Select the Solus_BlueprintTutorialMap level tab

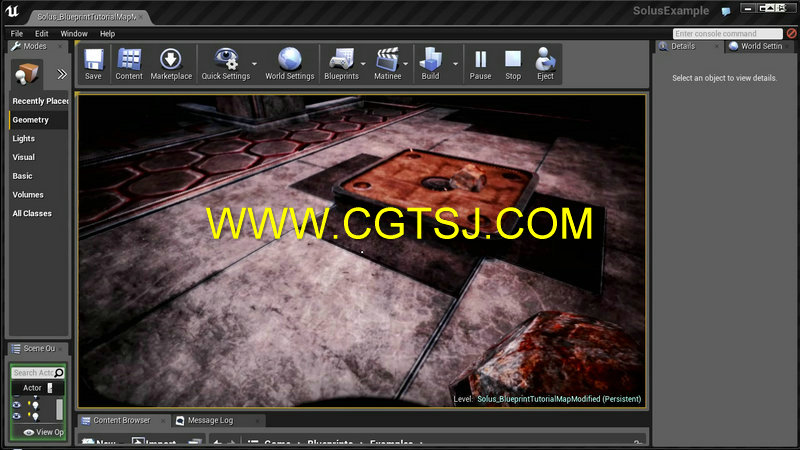pos(87,17)
